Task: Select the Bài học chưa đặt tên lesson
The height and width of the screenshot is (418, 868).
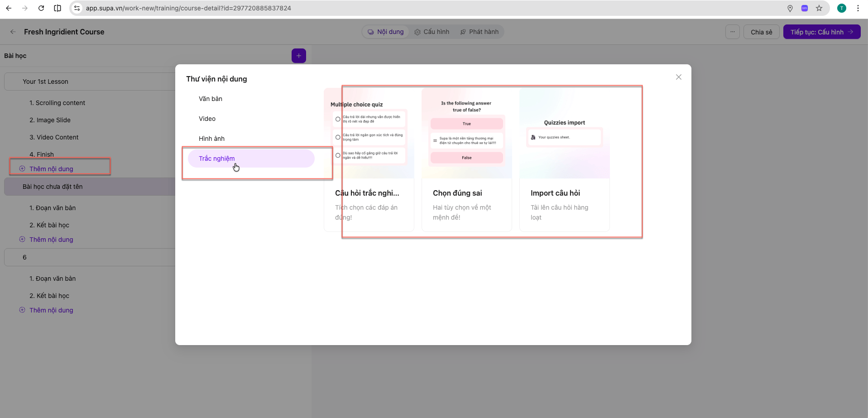Action: (90, 187)
